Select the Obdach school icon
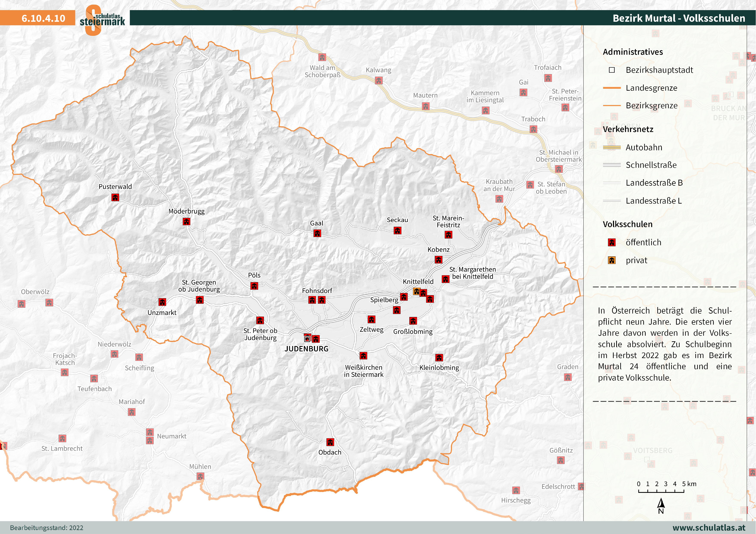This screenshot has width=756, height=534. [330, 442]
